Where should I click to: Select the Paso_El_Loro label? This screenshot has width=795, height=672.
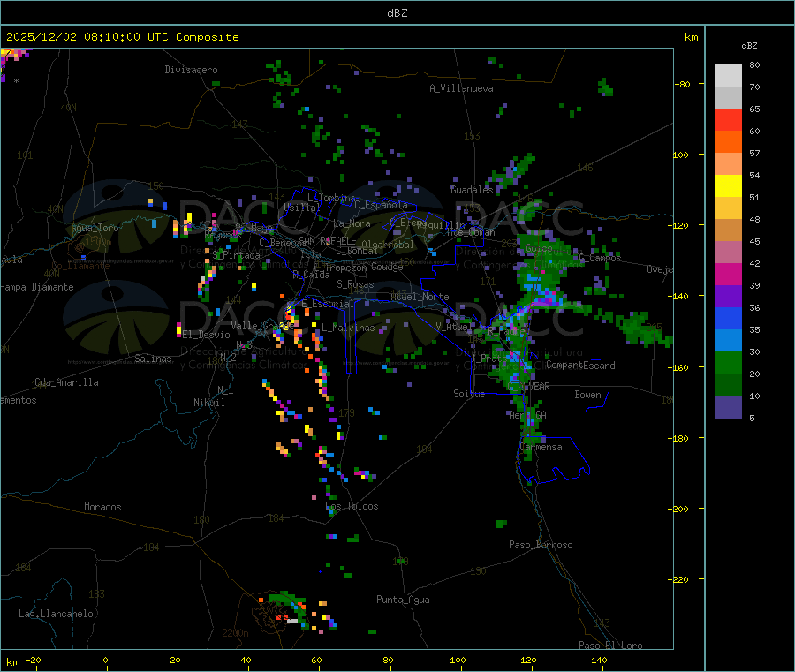pyautogui.click(x=611, y=646)
